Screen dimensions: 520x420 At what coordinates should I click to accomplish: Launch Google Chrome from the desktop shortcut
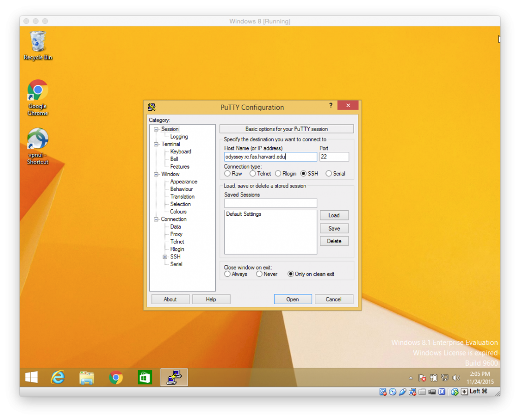point(38,98)
